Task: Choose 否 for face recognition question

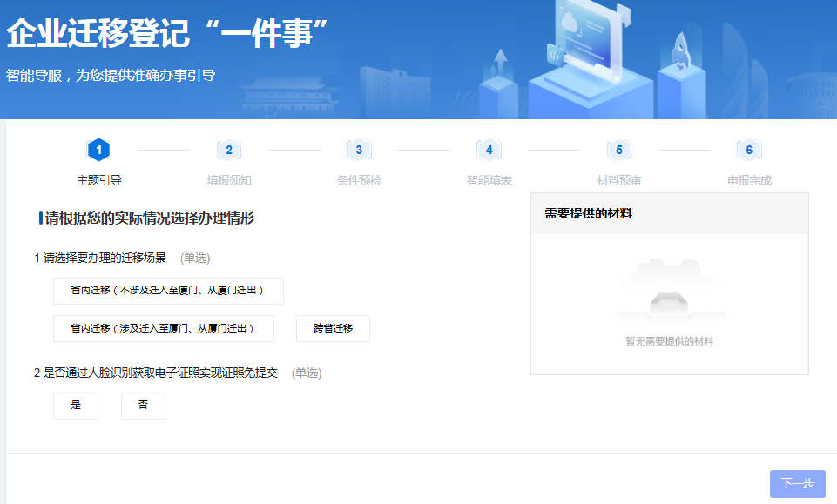Action: [143, 406]
